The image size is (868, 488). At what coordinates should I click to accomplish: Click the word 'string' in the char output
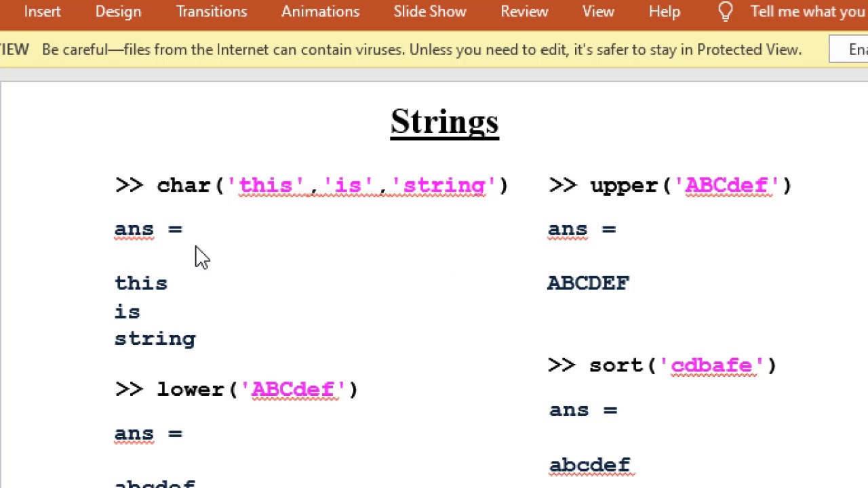click(155, 338)
